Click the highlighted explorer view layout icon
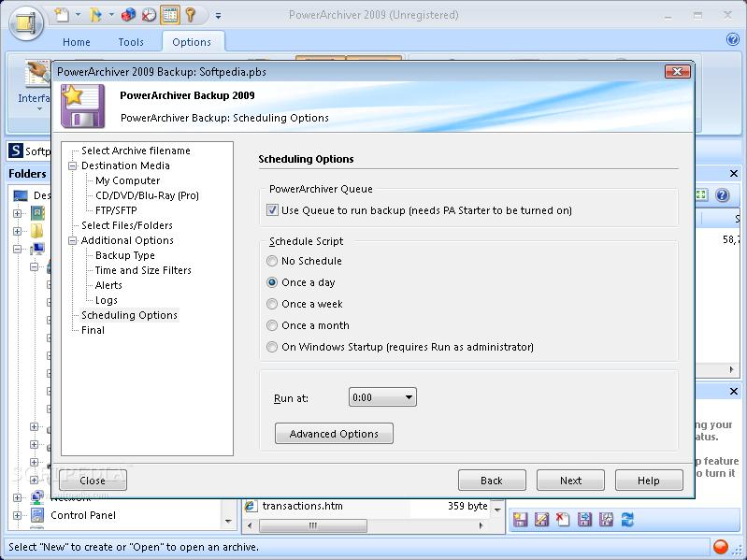Viewport: 747px width, 560px height. pyautogui.click(x=169, y=15)
